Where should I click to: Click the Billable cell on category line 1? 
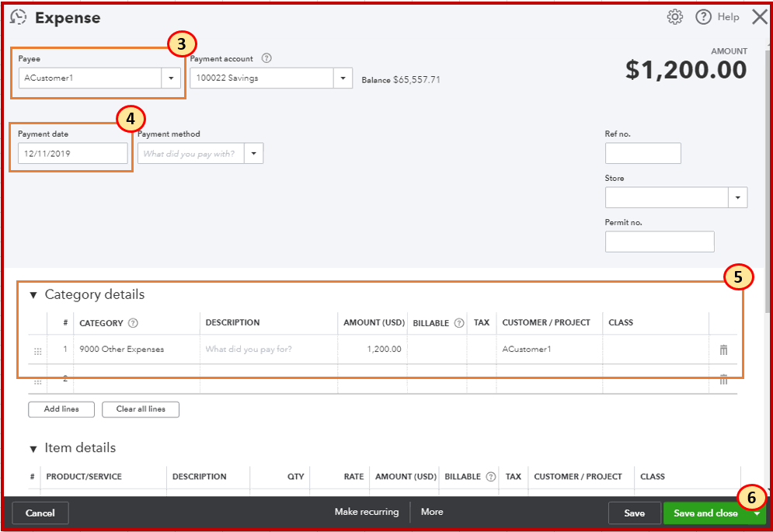point(437,349)
